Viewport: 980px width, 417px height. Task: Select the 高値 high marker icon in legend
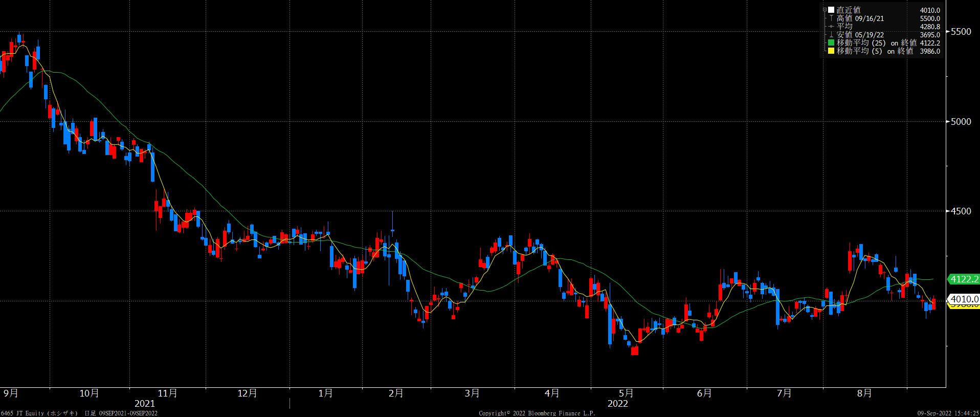coord(831,18)
